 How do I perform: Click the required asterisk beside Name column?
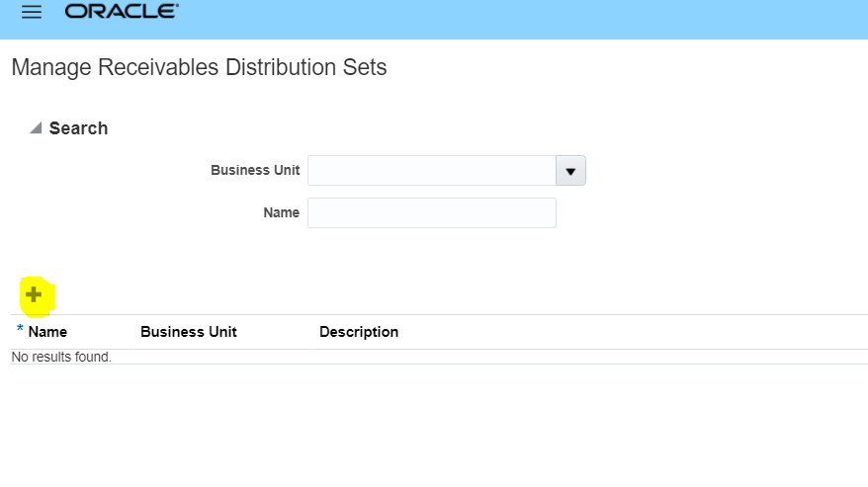click(x=20, y=329)
